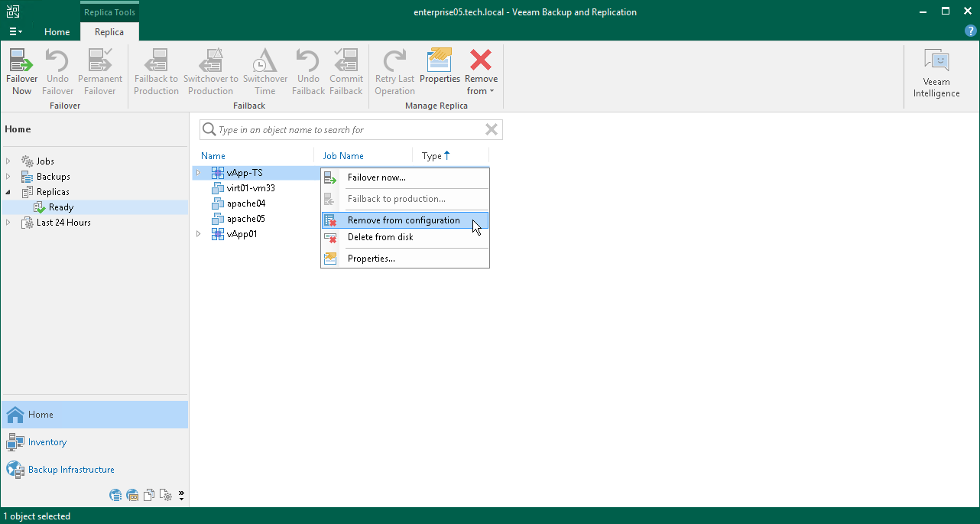Open Veeam Intelligence panel
Viewport: 980px width, 524px height.
[x=936, y=74]
